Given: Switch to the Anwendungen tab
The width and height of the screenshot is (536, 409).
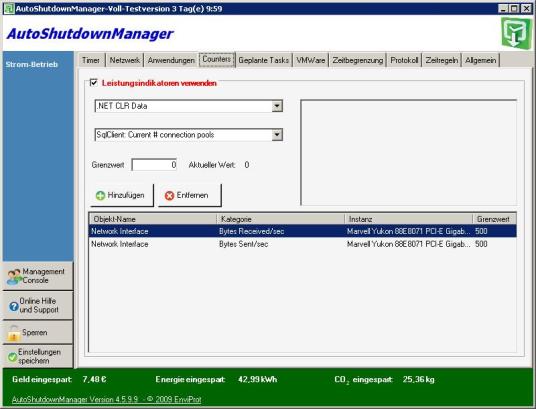Looking at the screenshot, I should [171, 60].
